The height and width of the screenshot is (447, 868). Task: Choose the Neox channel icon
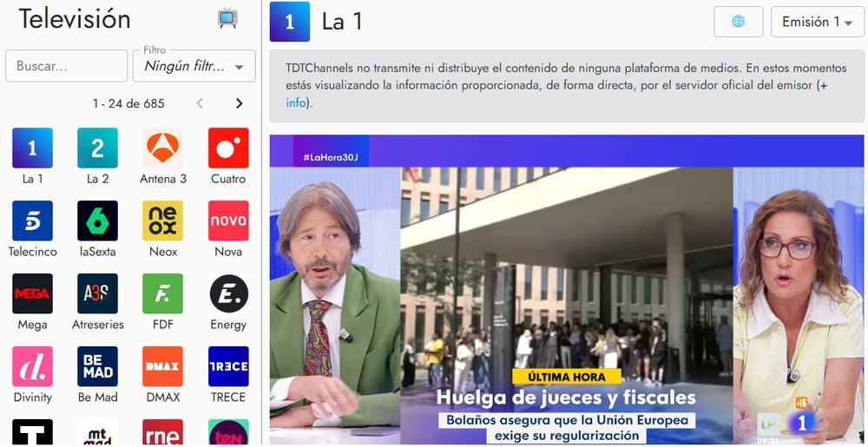[163, 220]
